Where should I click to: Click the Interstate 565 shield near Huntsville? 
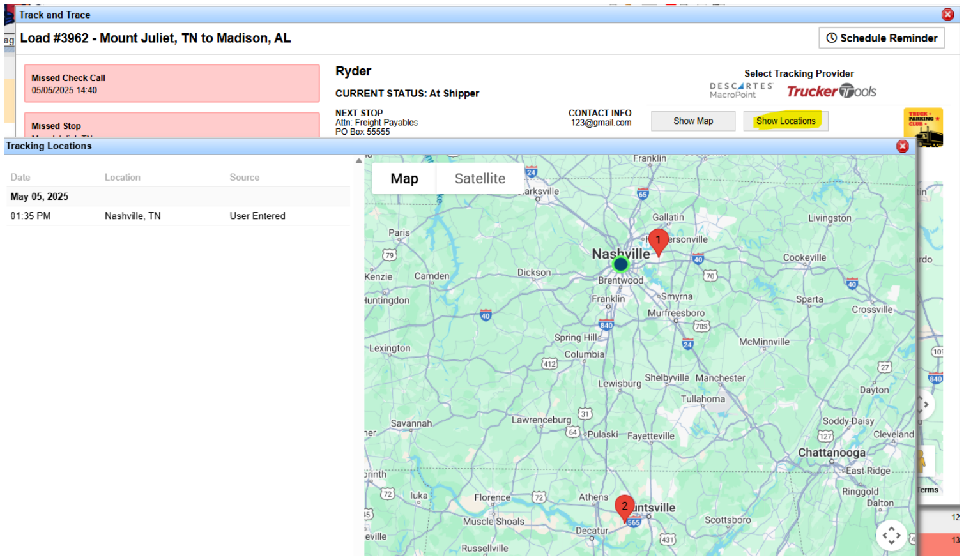point(634,522)
